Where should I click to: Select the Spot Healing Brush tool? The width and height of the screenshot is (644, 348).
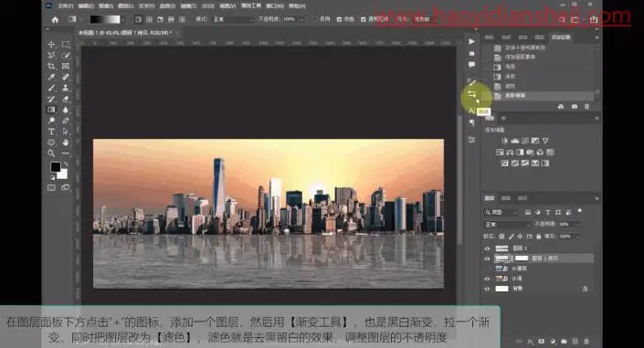tap(66, 77)
